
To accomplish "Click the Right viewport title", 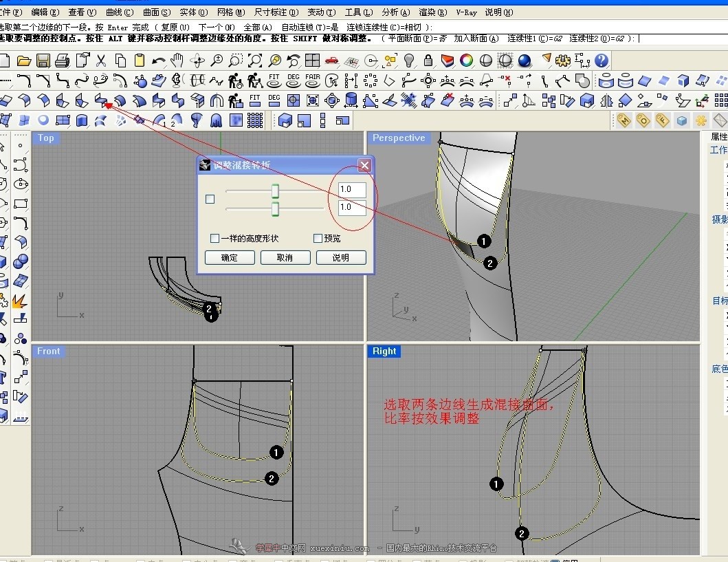I will (384, 351).
